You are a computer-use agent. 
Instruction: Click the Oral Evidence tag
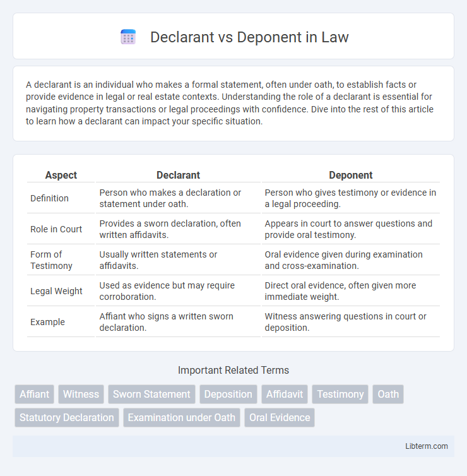tap(280, 417)
